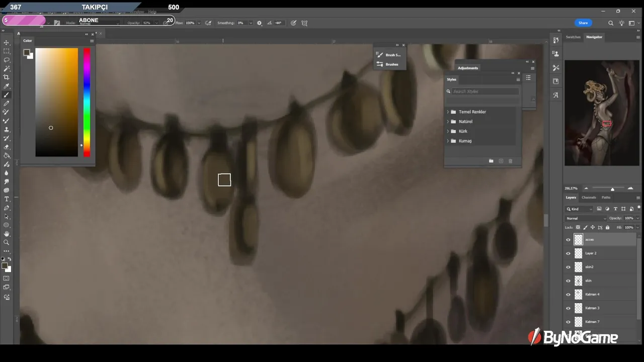Image resolution: width=644 pixels, height=362 pixels.
Task: Switch to the Channels tab
Action: tap(589, 197)
